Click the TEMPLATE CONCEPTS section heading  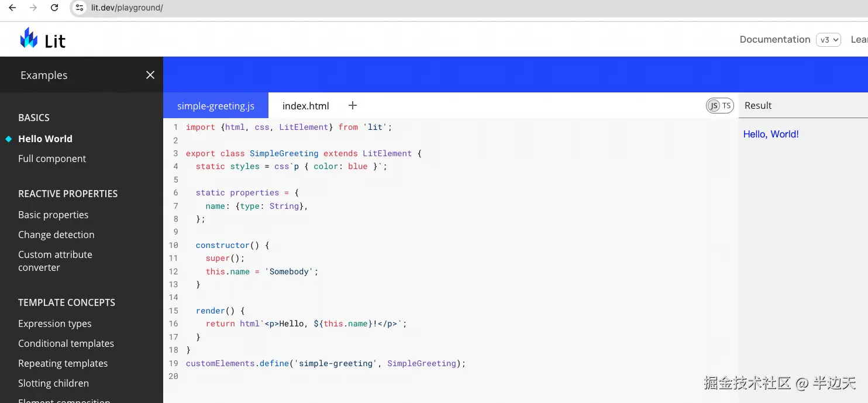[x=67, y=302]
